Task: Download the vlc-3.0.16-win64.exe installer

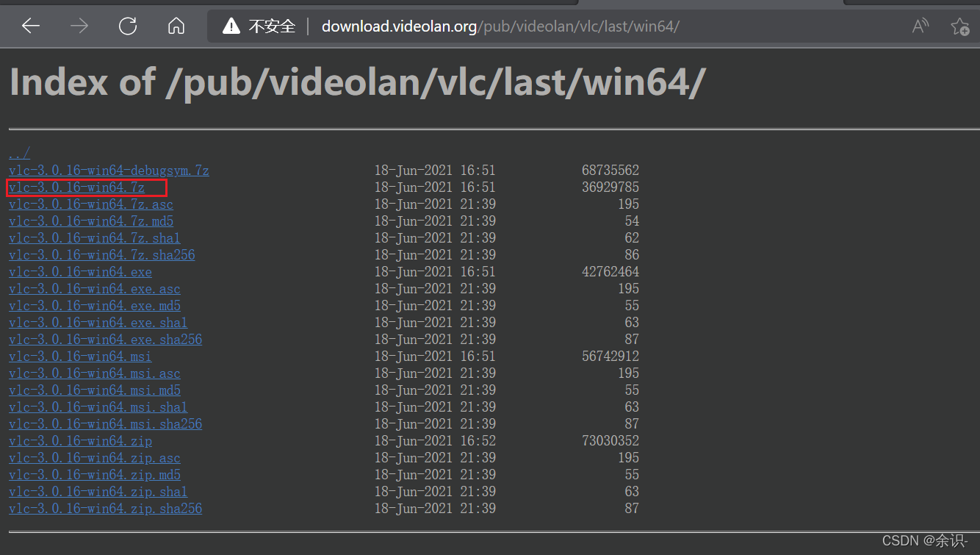Action: coord(80,271)
